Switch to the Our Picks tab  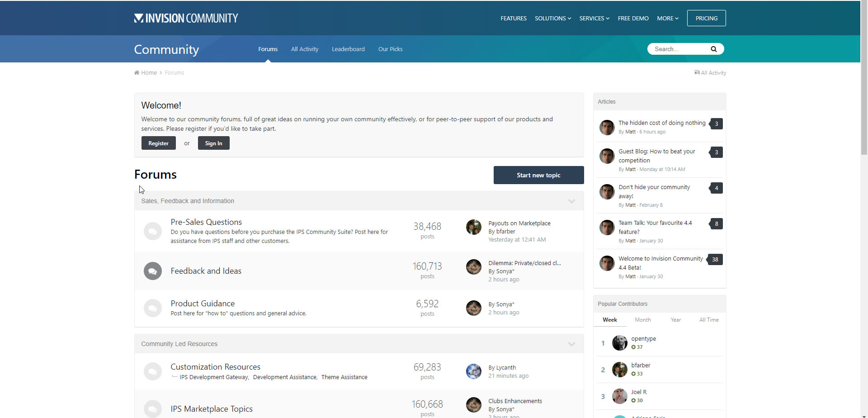point(391,49)
